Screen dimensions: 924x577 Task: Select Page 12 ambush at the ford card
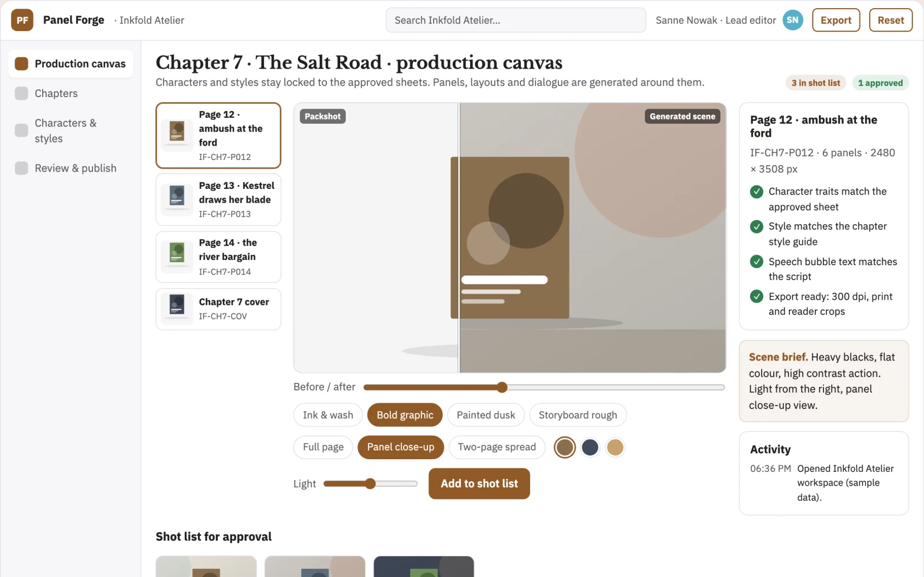218,136
